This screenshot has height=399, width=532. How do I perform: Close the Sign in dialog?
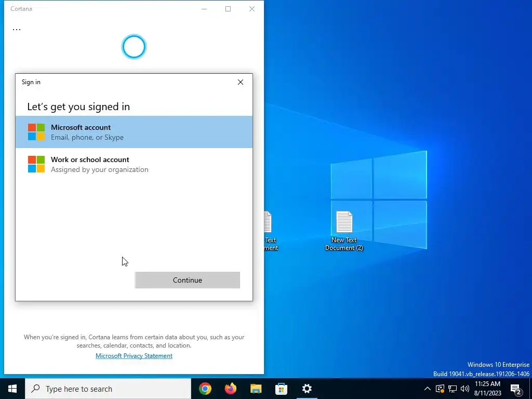241,82
